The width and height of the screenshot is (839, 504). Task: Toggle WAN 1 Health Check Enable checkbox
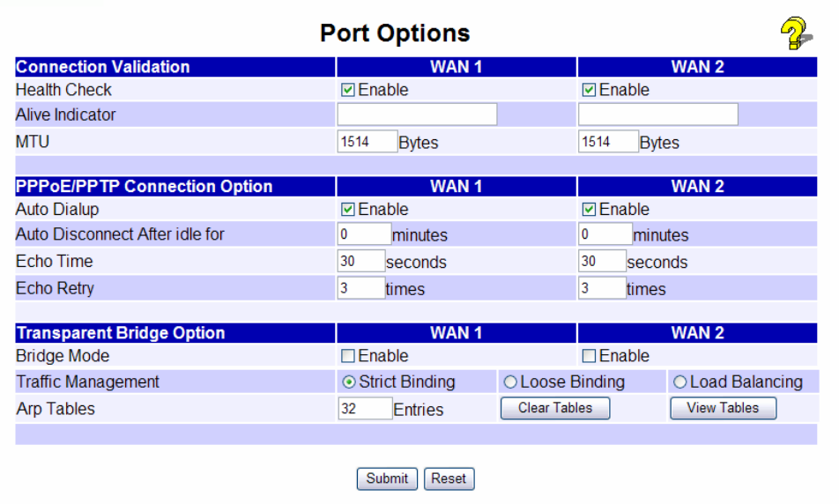tap(348, 90)
